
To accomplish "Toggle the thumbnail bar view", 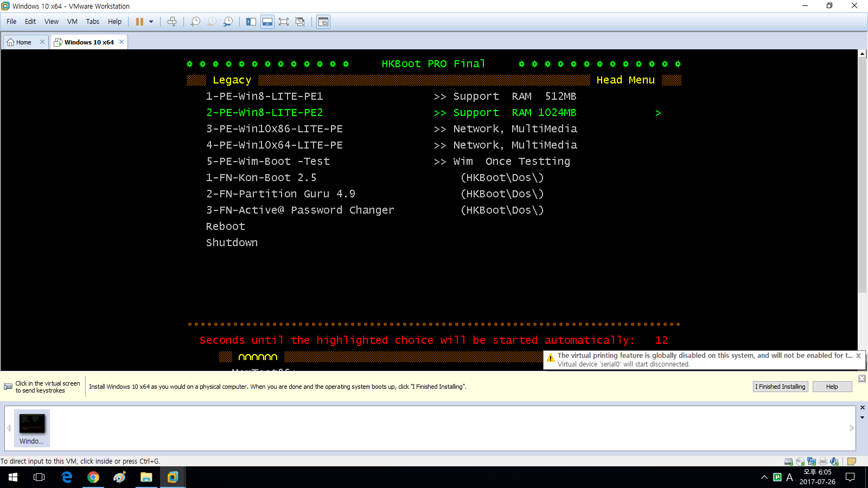I will point(267,22).
